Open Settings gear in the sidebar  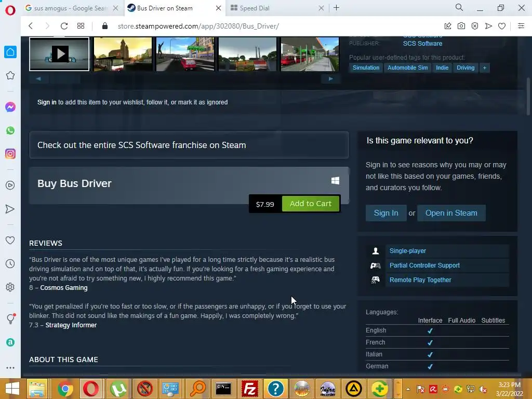10,287
